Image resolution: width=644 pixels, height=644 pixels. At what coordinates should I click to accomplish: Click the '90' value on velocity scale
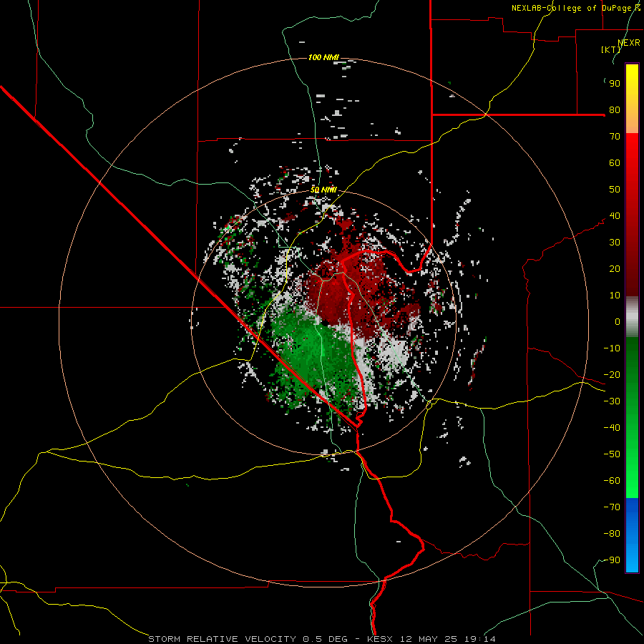coord(615,84)
